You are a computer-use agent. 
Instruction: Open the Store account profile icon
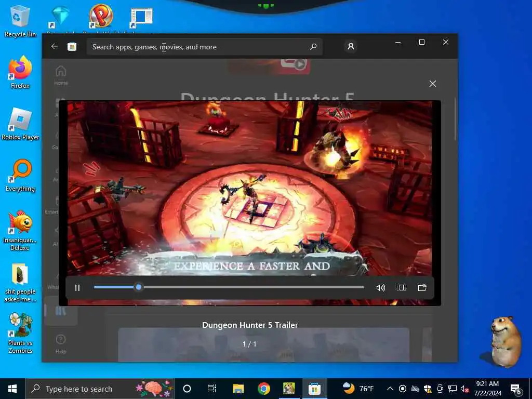(x=351, y=46)
